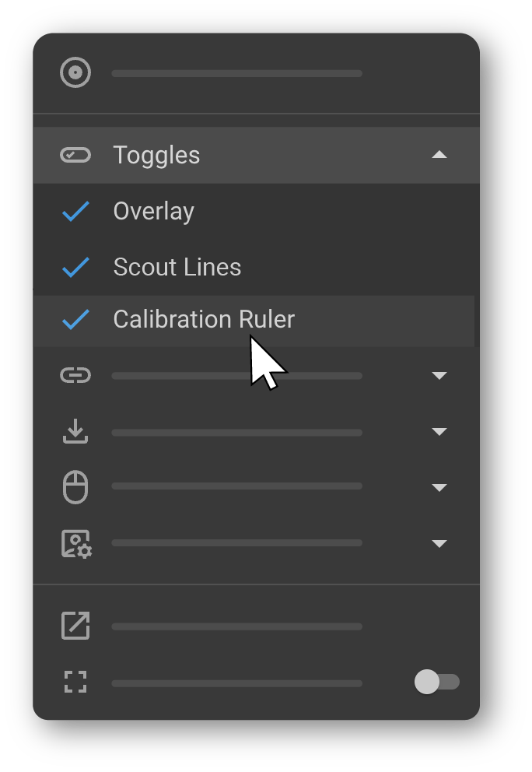Click the chain link icon

point(75,376)
